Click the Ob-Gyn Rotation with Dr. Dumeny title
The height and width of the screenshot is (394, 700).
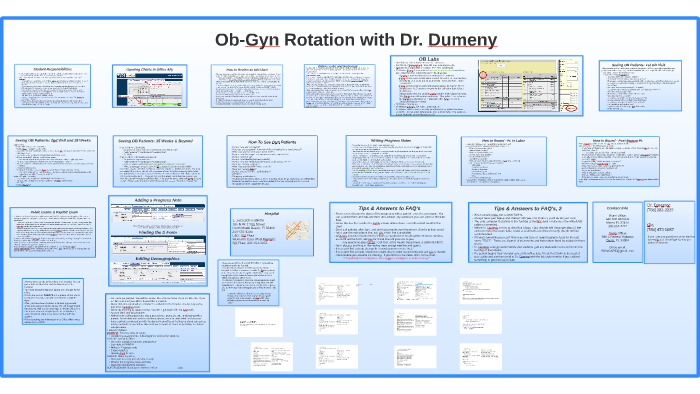tap(356, 40)
